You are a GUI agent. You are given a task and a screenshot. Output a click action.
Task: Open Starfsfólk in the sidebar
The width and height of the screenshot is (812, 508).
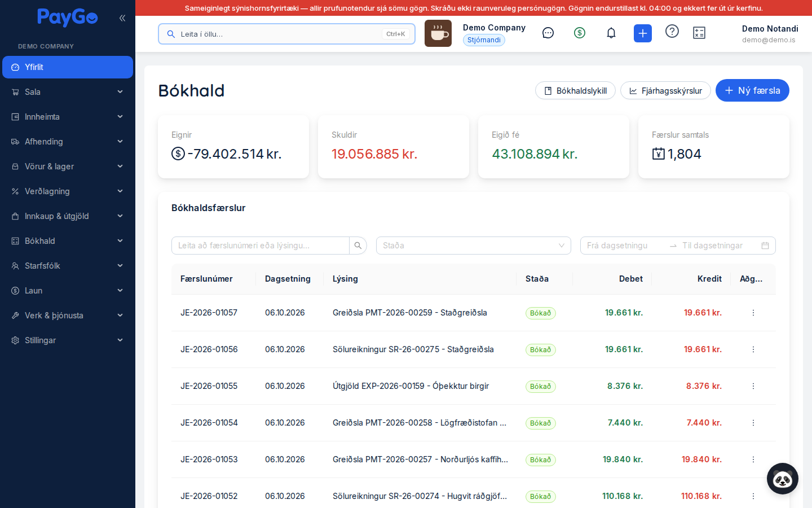pos(68,266)
